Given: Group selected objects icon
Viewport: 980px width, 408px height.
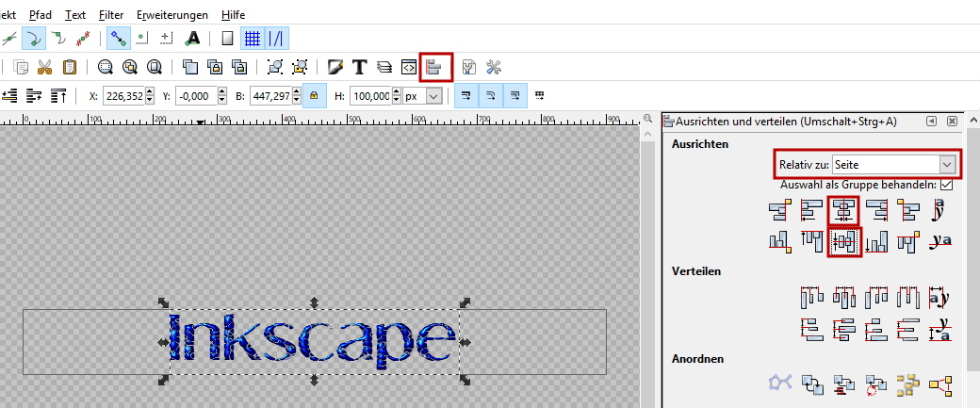Looking at the screenshot, I should 275,67.
